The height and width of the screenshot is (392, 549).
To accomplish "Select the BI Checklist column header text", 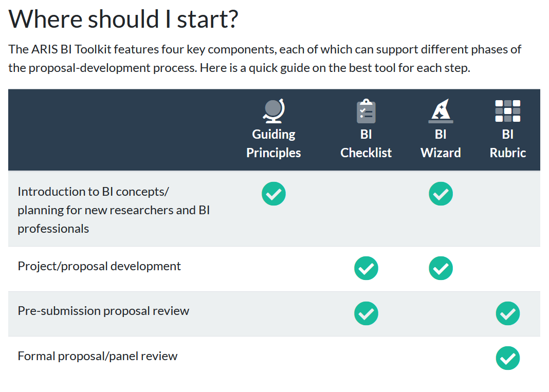I will pyautogui.click(x=366, y=143).
